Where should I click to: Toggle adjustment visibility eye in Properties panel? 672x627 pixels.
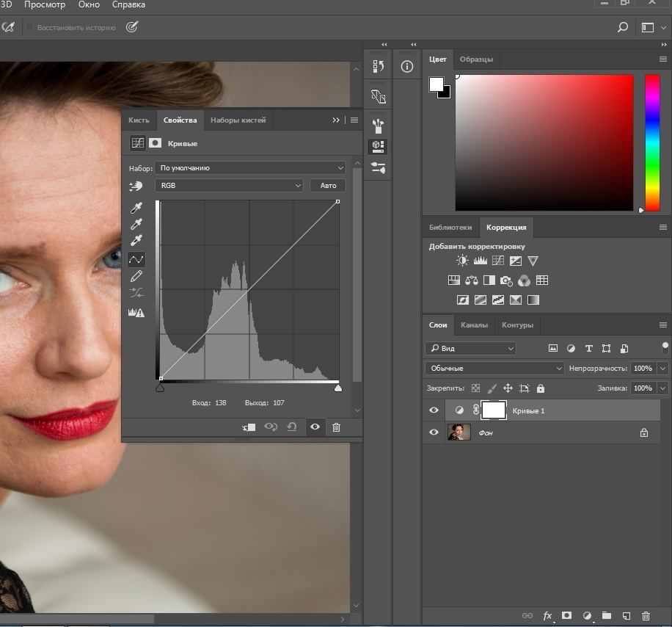315,427
